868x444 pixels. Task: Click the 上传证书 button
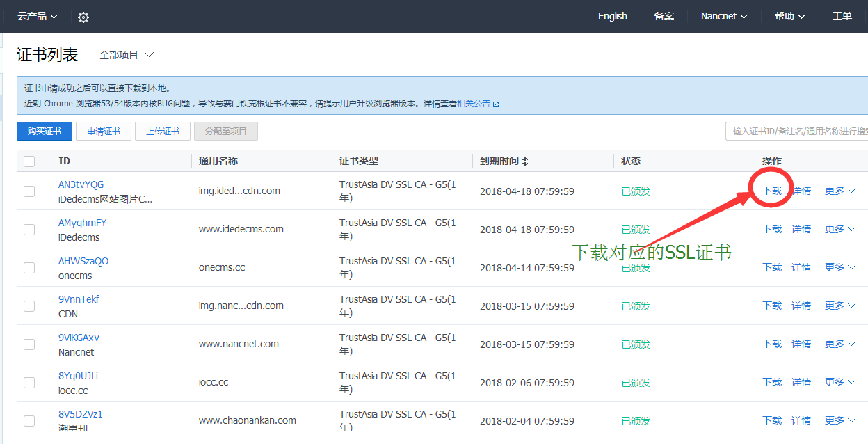pyautogui.click(x=163, y=131)
